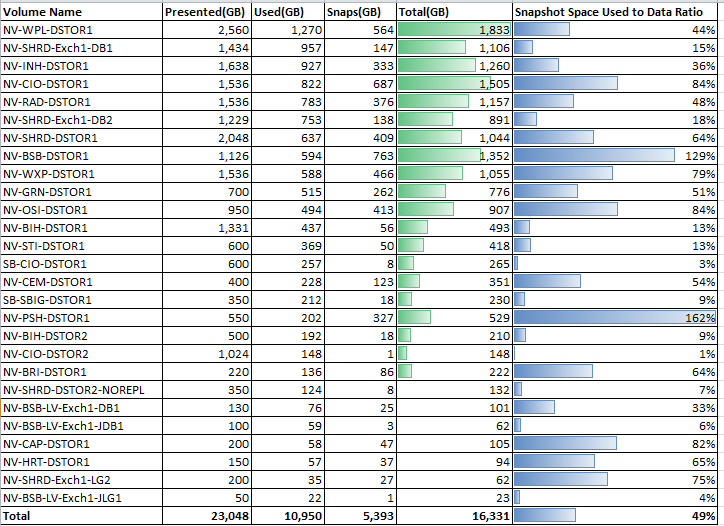Select the NV-PSH-DSTOR1 volume cell
Viewport: 724px width, 526px height.
point(82,318)
